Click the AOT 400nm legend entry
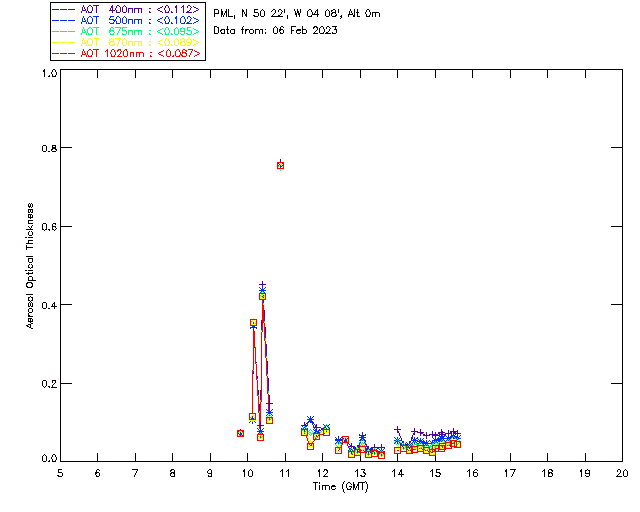This screenshot has width=640, height=512. pyautogui.click(x=126, y=9)
